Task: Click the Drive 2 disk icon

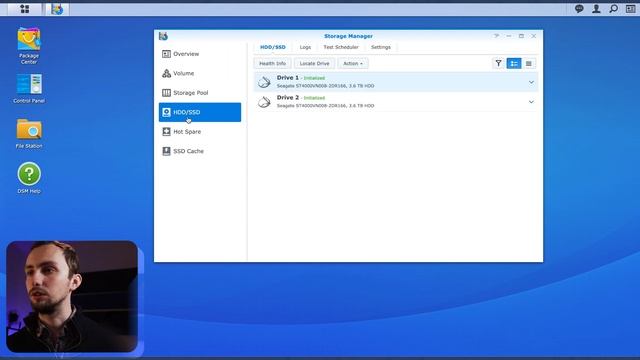Action: tap(264, 102)
